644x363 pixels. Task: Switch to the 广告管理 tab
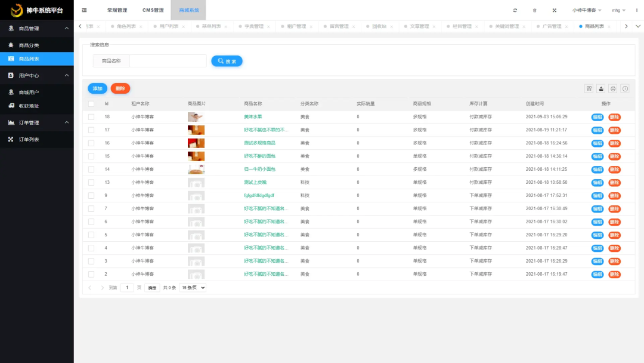tap(552, 26)
